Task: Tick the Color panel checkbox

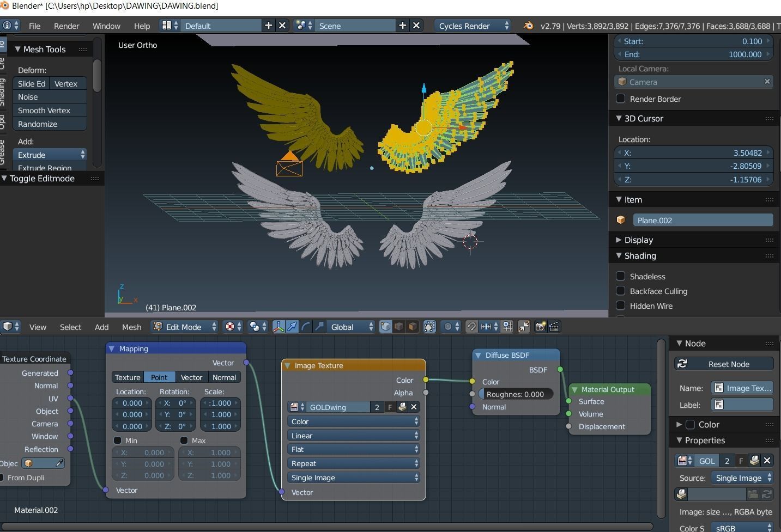Action: pos(690,424)
